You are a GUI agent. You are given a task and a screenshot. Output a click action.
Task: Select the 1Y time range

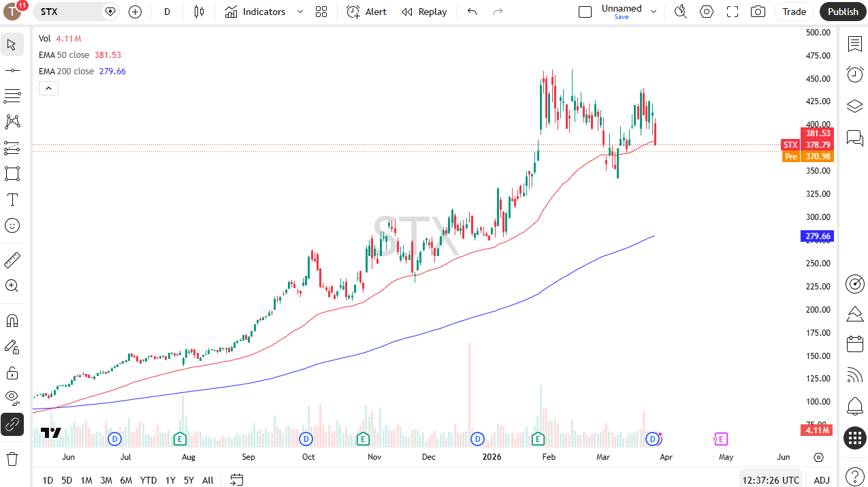point(170,480)
